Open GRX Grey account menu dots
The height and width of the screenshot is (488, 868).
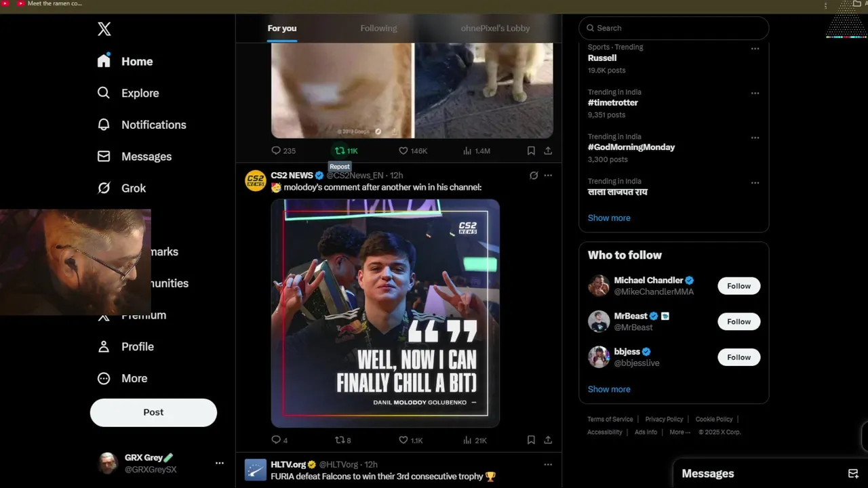coord(219,463)
